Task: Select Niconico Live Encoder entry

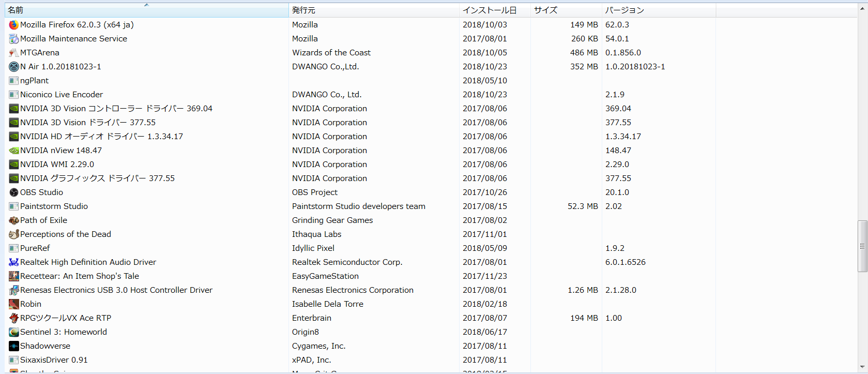Action: (x=62, y=95)
